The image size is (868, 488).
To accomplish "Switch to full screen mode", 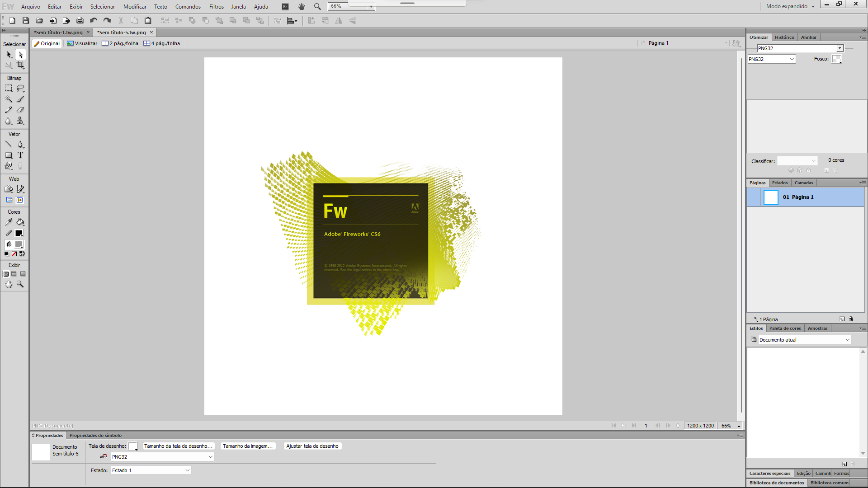I will click(23, 274).
